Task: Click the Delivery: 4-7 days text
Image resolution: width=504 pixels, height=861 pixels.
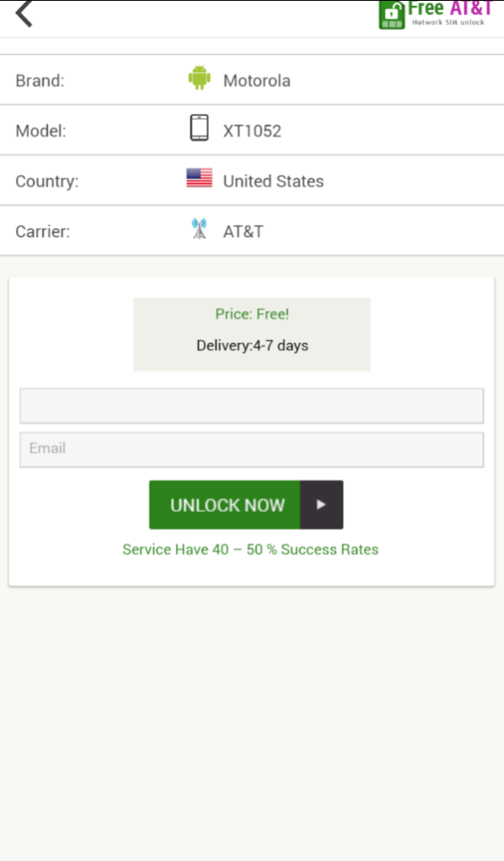Action: coord(252,345)
